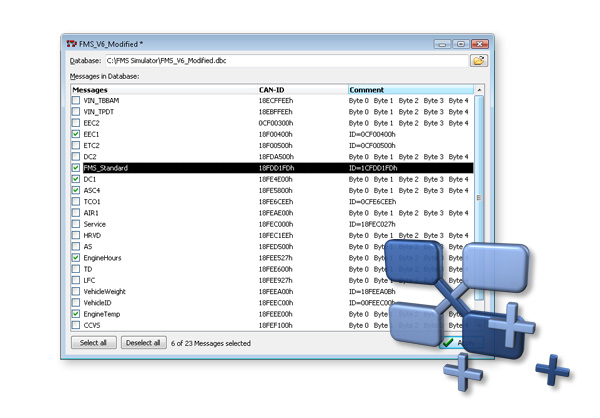Minimize the FMS_V6_Modified window
600x418 pixels.
click(441, 44)
